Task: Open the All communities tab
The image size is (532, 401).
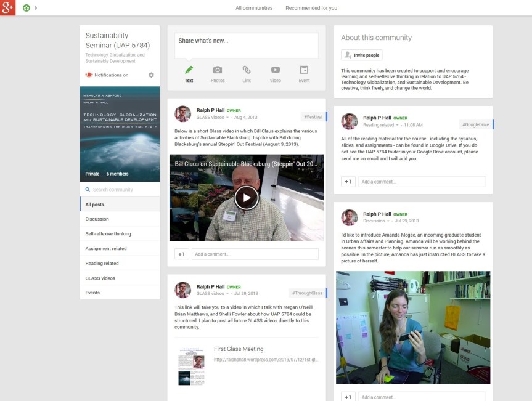Action: 253,8
